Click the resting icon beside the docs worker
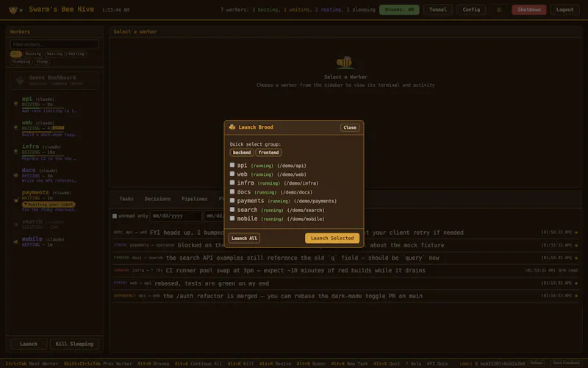The image size is (588, 368). point(15,175)
